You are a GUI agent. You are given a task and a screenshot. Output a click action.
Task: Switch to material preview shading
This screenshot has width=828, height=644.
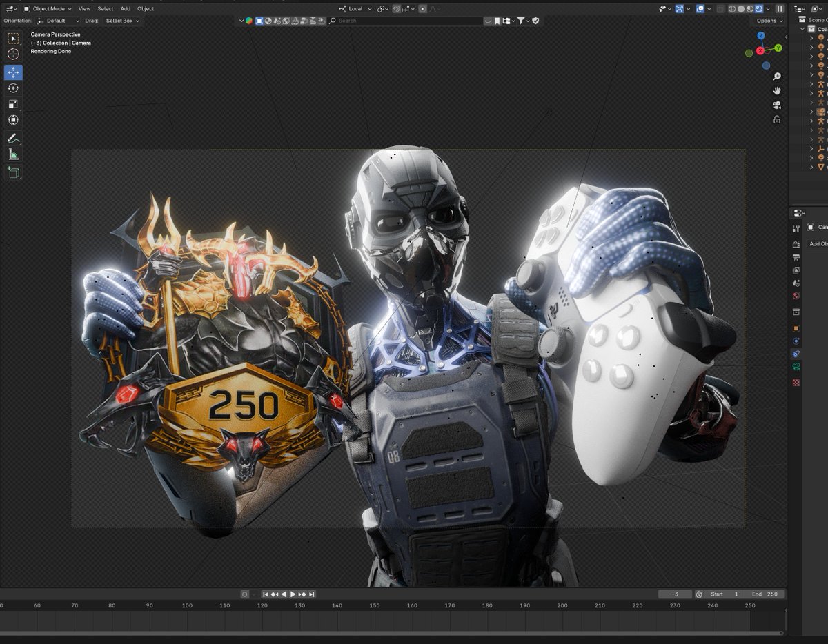point(751,9)
